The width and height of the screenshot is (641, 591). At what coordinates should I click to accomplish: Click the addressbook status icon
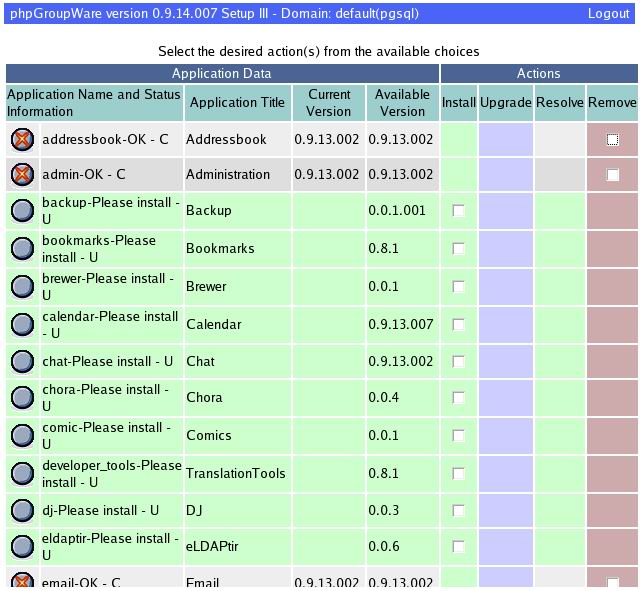22,140
